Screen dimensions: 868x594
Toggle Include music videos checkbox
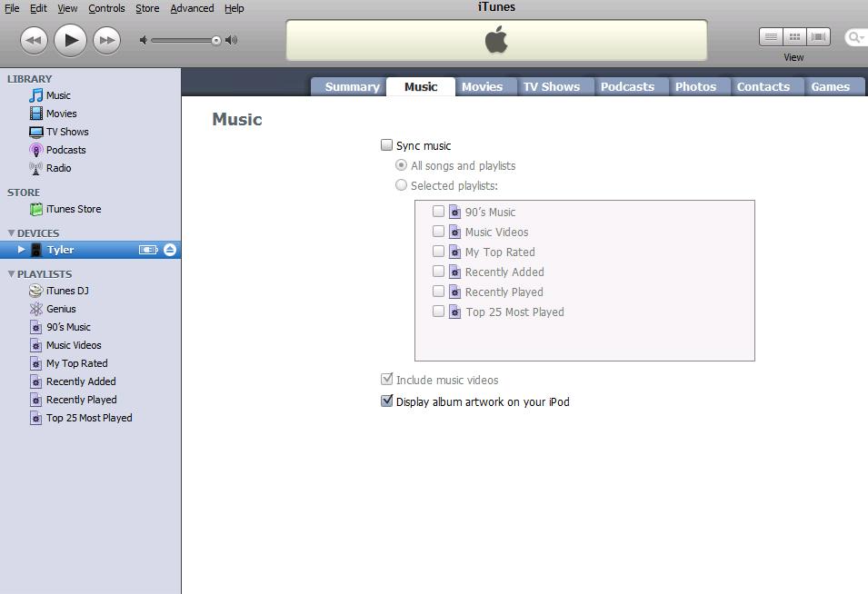[386, 380]
